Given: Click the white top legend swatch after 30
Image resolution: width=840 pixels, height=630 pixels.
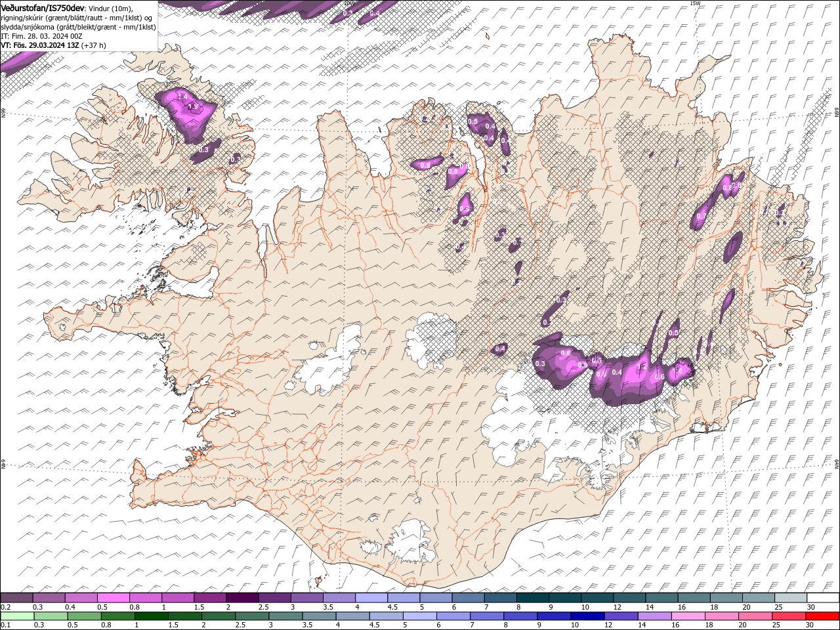Looking at the screenshot, I should tap(822, 598).
